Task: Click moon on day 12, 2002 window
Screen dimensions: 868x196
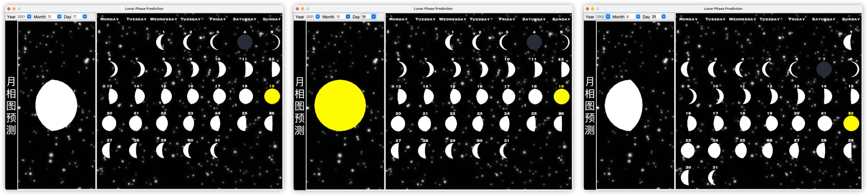Action: click(773, 96)
